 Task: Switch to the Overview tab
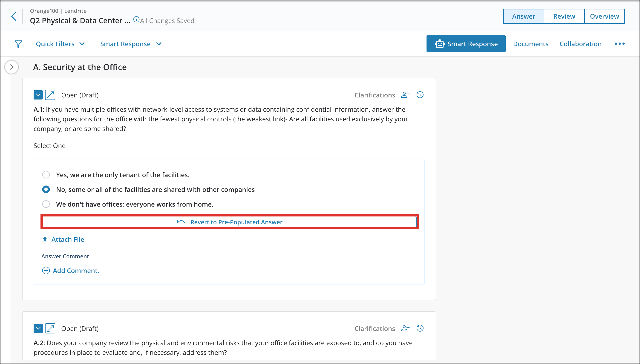(604, 17)
